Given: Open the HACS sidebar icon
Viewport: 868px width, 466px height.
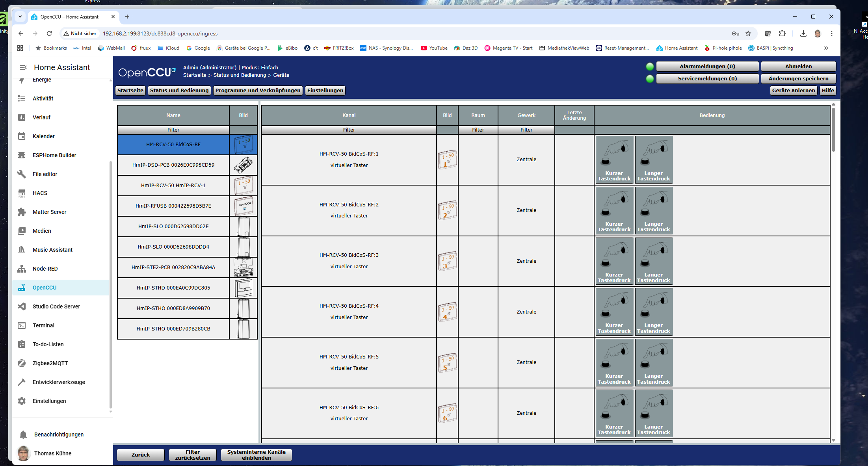Looking at the screenshot, I should 22,193.
